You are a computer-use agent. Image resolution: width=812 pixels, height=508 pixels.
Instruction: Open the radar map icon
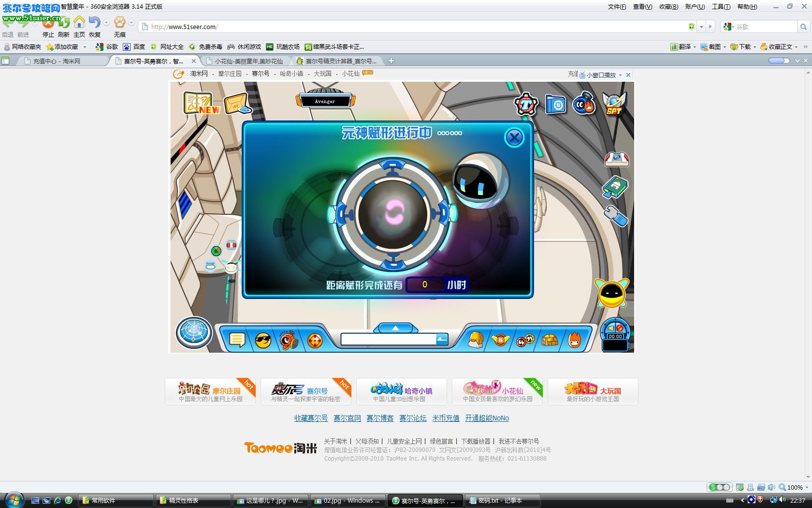coord(194,333)
